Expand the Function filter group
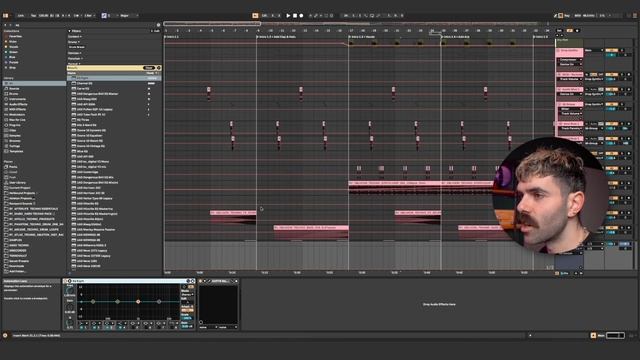 coord(76,58)
